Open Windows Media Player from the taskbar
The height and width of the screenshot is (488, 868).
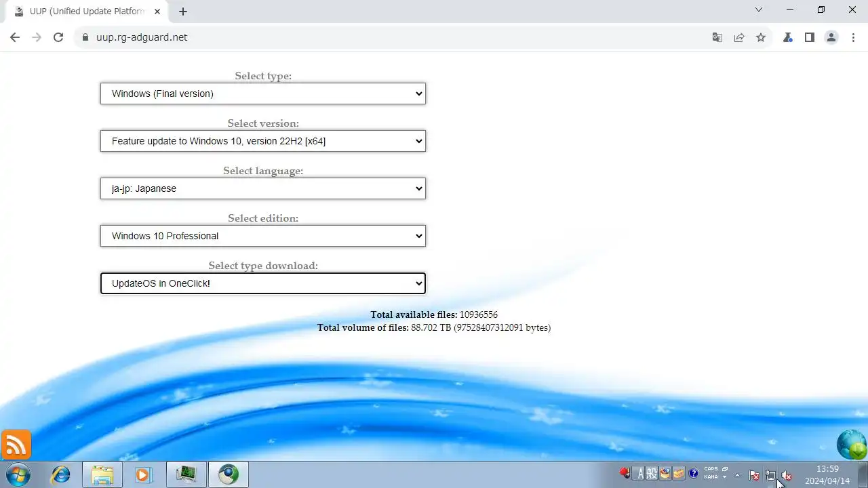pyautogui.click(x=143, y=474)
